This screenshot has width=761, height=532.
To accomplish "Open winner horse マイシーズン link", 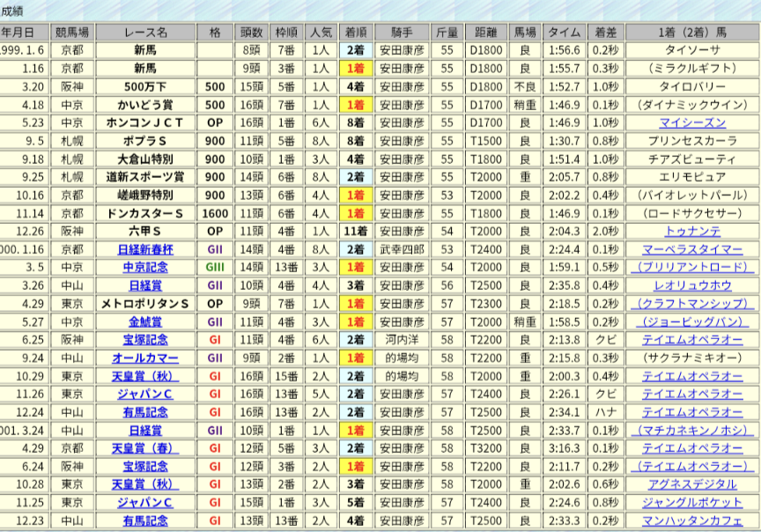I will coord(691,122).
